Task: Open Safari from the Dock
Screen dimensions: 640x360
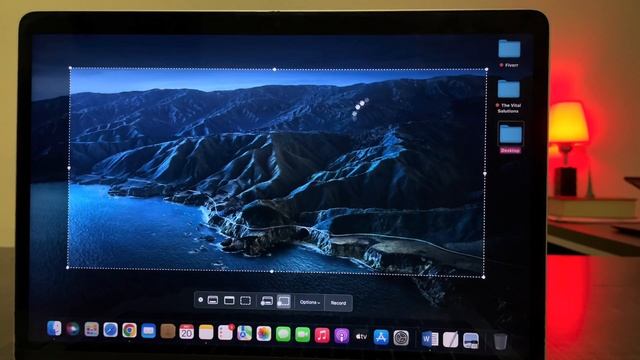Action: 110,329
